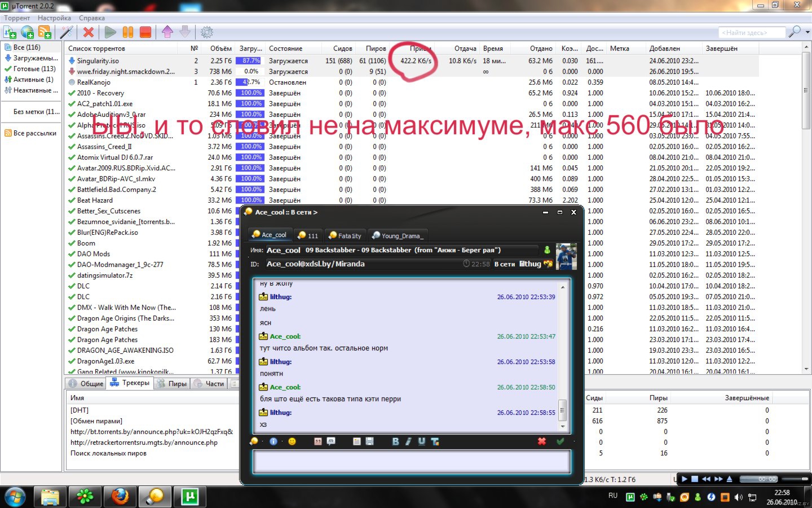Select Без метки label filter

tap(36, 112)
